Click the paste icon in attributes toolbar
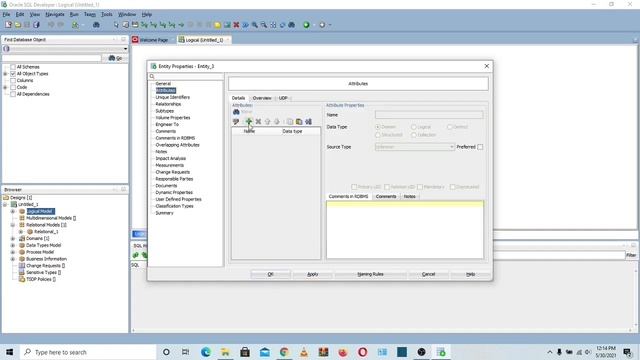 coord(299,121)
